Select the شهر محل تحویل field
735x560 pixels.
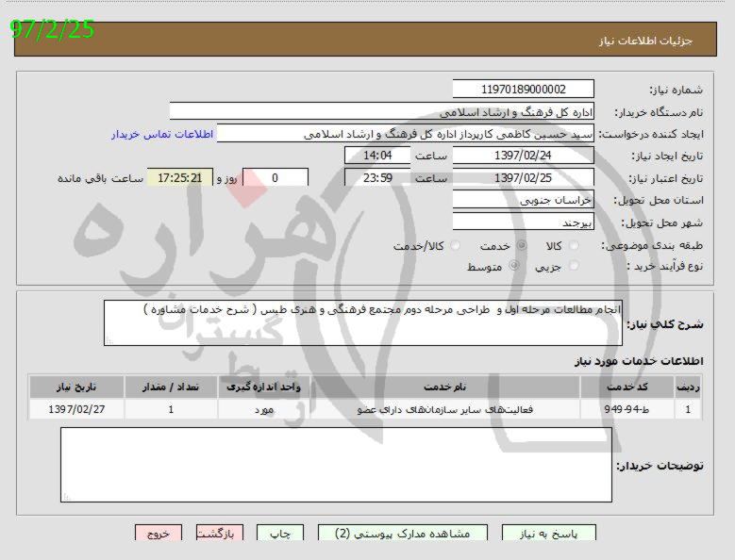click(x=524, y=222)
